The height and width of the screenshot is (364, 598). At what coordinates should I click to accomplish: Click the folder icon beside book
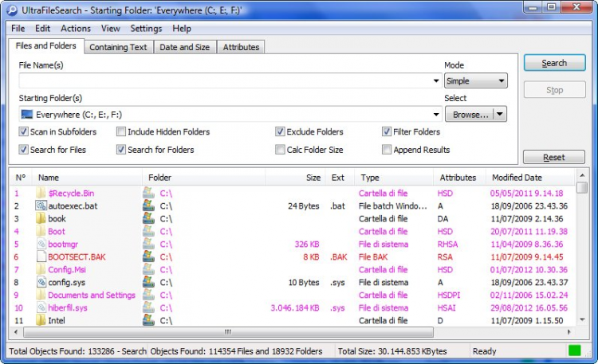[x=41, y=218]
